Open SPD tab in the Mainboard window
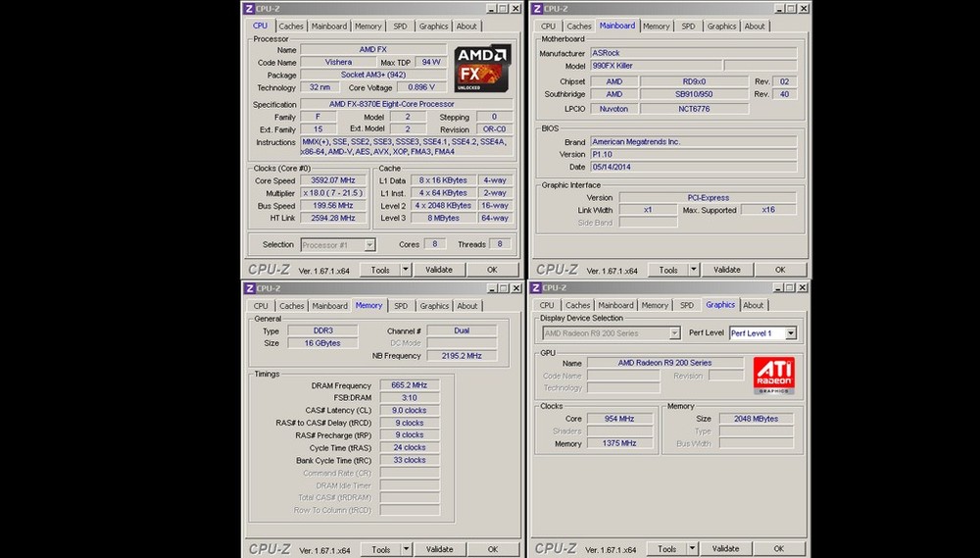980x558 pixels. tap(688, 26)
